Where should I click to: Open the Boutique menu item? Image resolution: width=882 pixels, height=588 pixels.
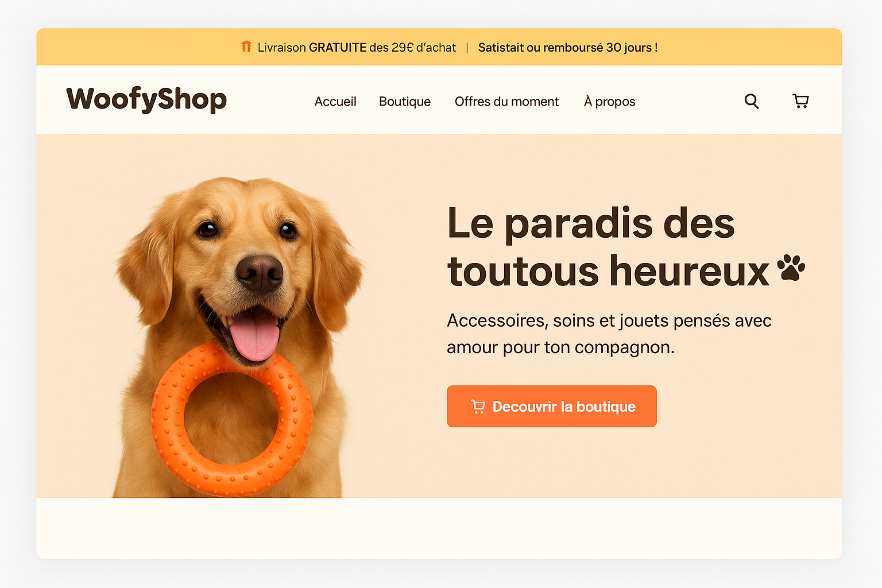coord(405,102)
